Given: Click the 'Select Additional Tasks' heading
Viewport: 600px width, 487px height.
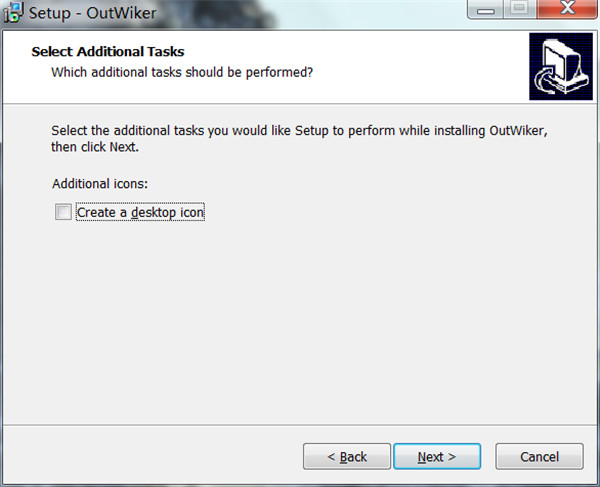Looking at the screenshot, I should (x=108, y=52).
